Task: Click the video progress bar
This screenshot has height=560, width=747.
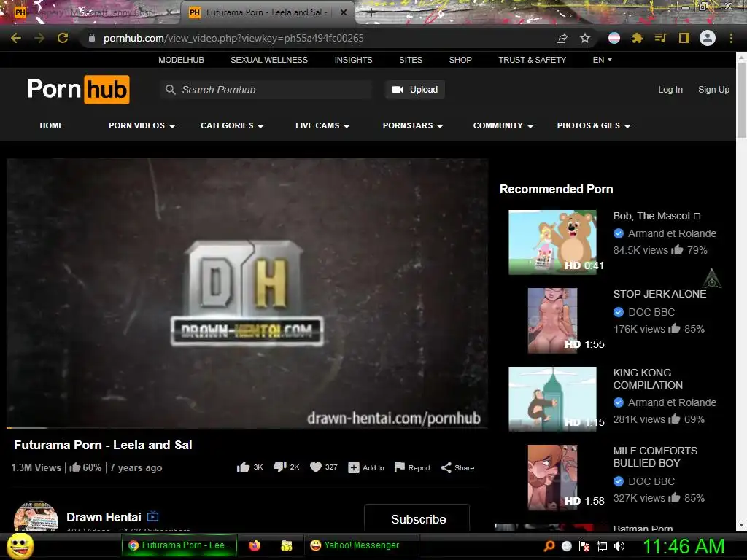Action: tap(247, 427)
